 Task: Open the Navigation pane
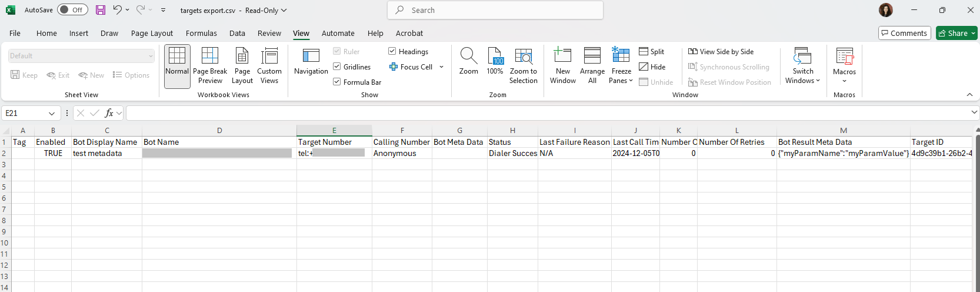pyautogui.click(x=311, y=62)
